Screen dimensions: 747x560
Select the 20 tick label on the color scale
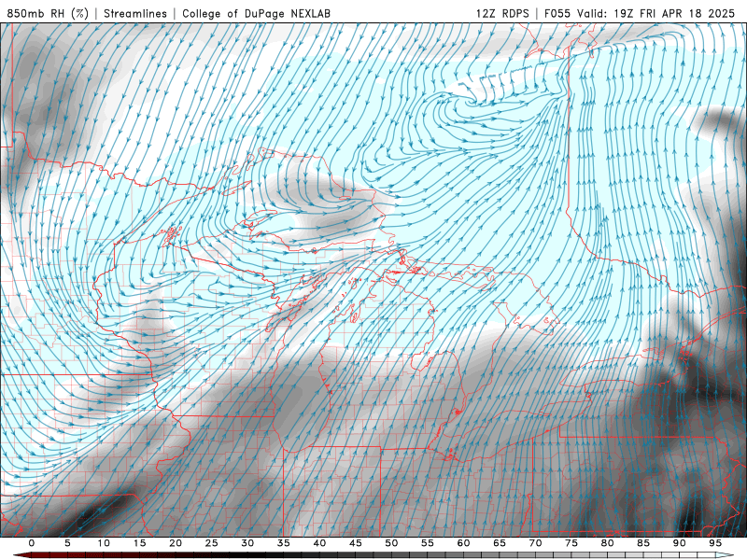coord(176,543)
